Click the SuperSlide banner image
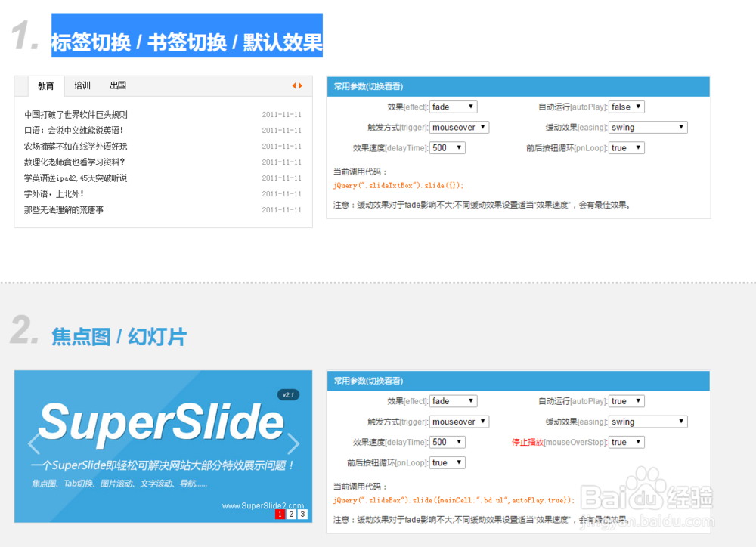Viewport: 756px width, 547px height. [x=163, y=447]
